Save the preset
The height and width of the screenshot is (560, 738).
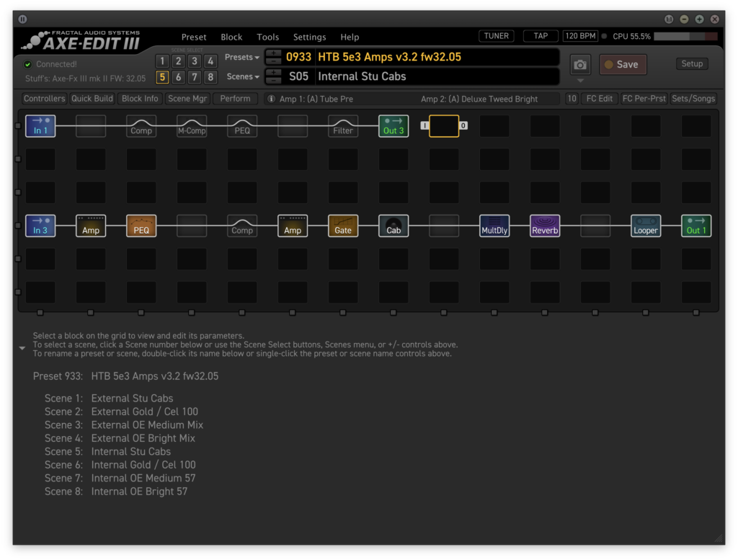[x=623, y=64]
